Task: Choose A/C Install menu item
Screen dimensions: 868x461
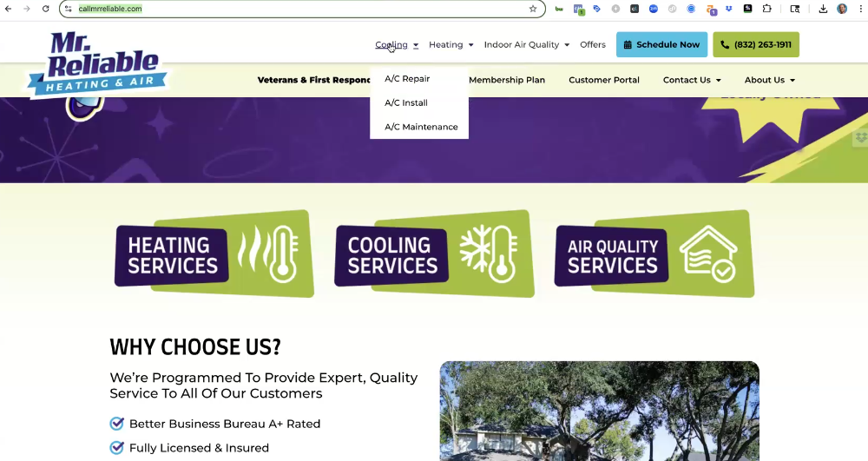Action: pos(406,103)
